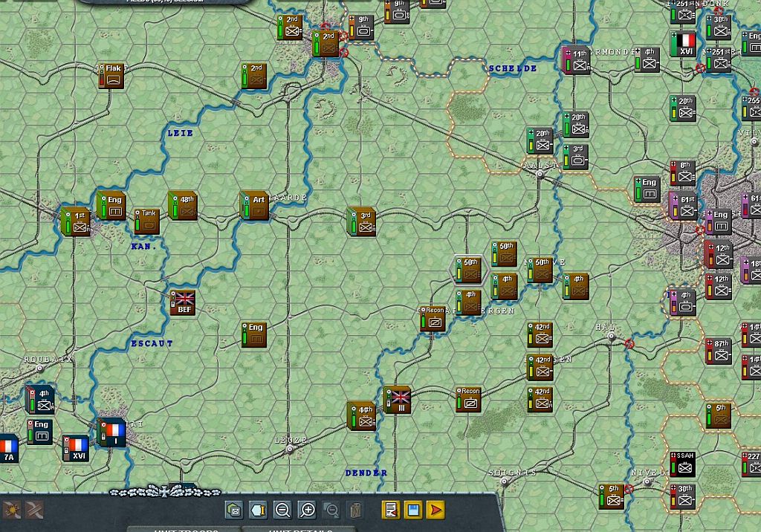Select the French XVI counter beside 7A

coord(76,449)
